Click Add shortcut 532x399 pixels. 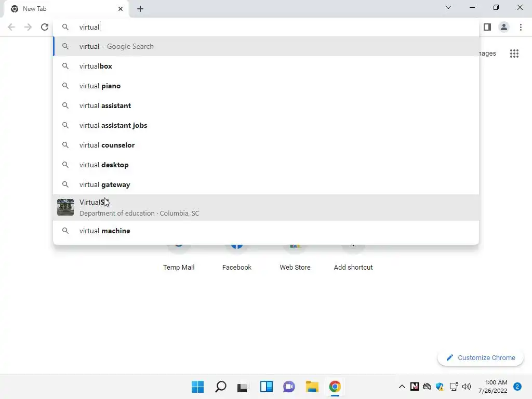[353, 268]
